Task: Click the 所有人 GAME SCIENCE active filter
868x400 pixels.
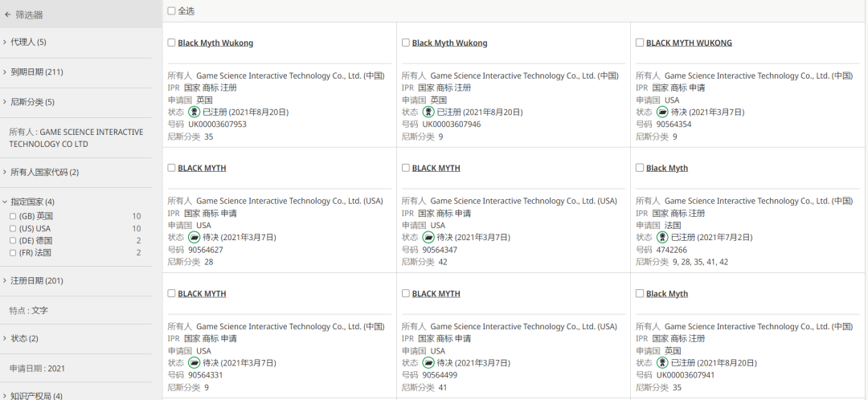Action: (x=76, y=138)
